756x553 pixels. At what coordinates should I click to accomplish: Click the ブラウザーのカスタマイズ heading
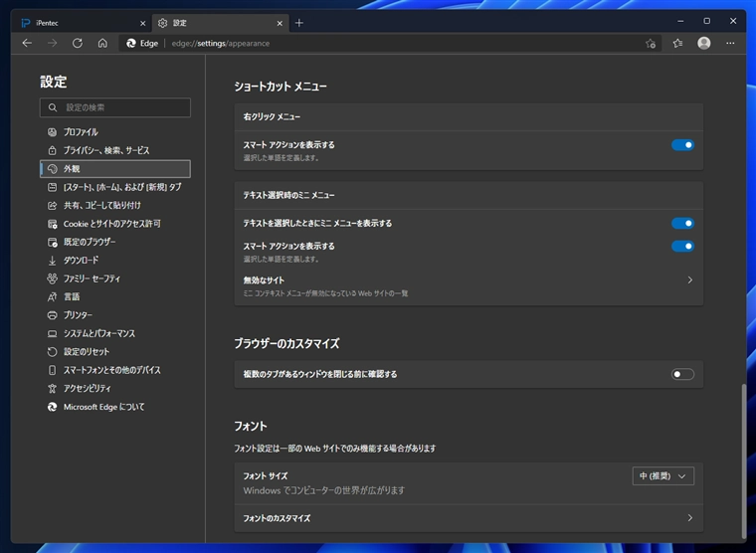[286, 344]
